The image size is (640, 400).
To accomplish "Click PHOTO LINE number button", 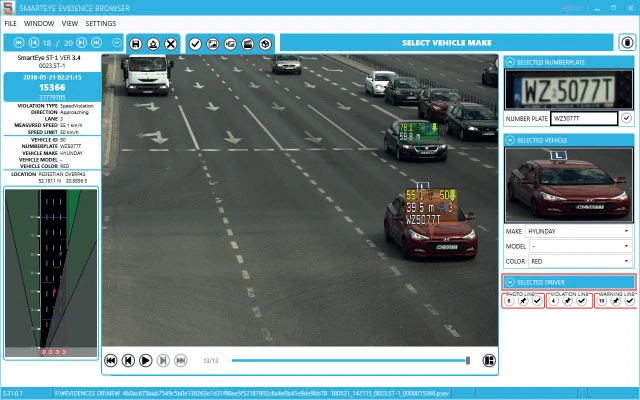I will 509,301.
